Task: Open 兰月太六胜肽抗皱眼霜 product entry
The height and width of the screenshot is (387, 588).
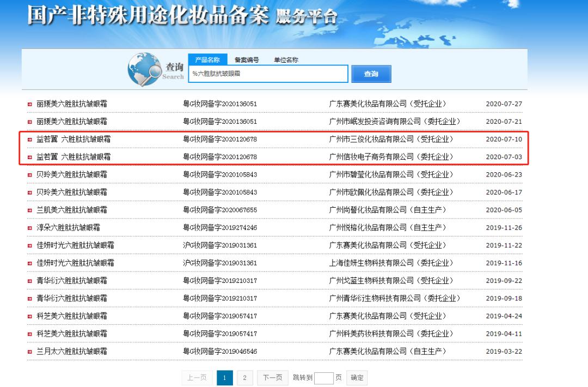Action: [72, 352]
